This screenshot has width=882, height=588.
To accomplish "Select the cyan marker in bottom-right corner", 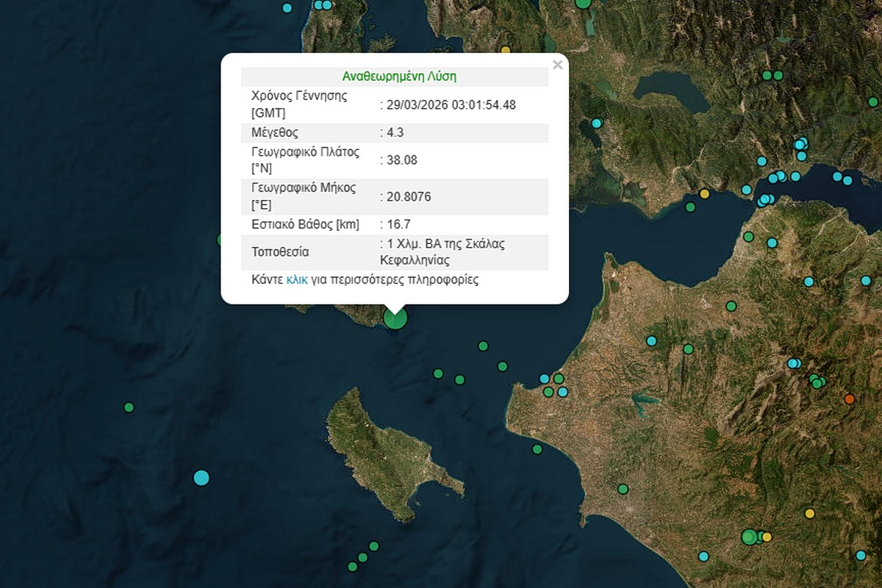I will click(x=861, y=556).
